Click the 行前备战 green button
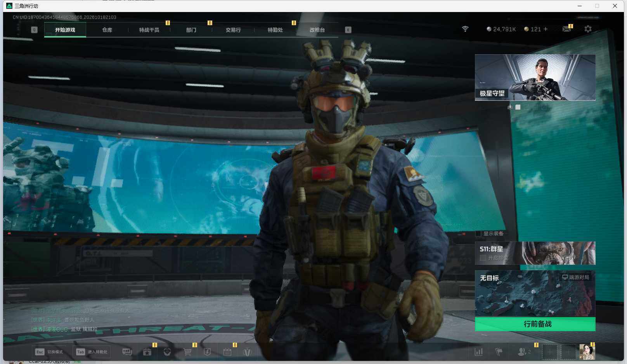This screenshot has height=364, width=627. coord(535,324)
